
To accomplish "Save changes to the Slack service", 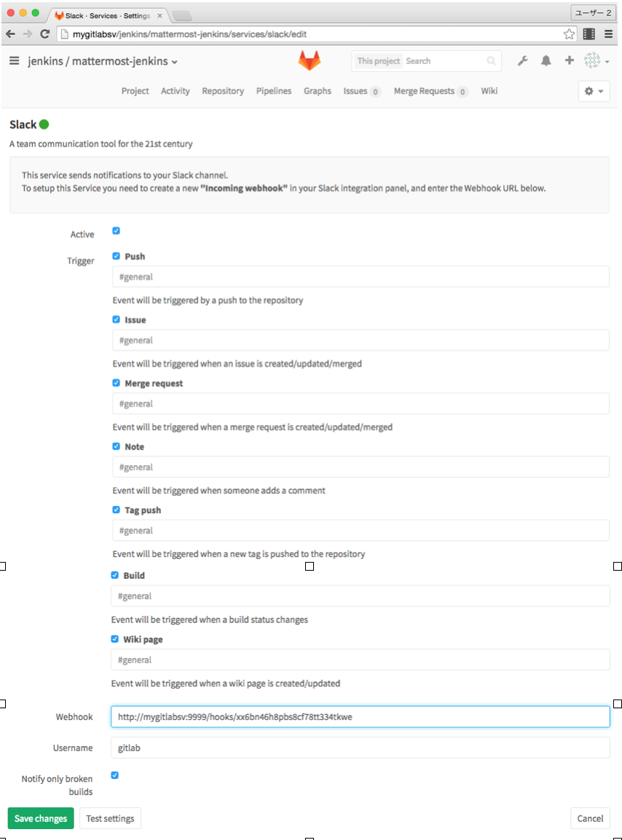I will coord(40,818).
